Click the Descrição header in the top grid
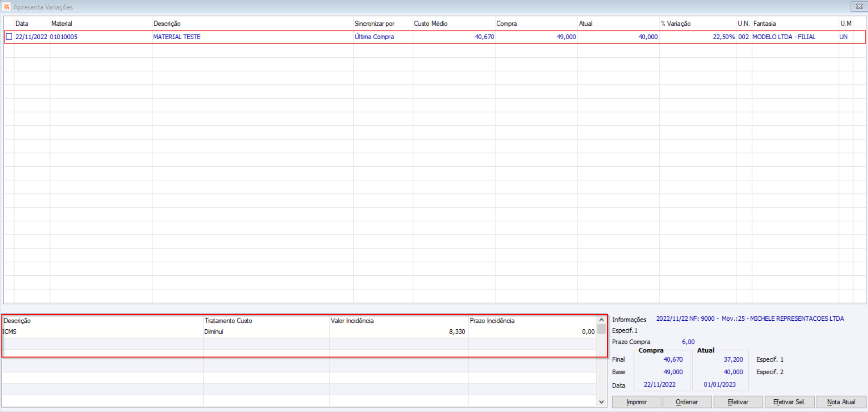 coord(253,24)
